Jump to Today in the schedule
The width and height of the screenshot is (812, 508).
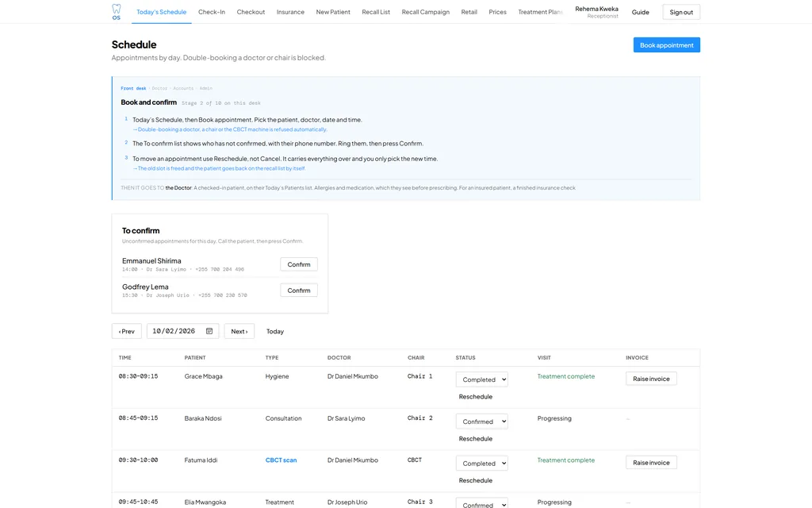click(275, 331)
